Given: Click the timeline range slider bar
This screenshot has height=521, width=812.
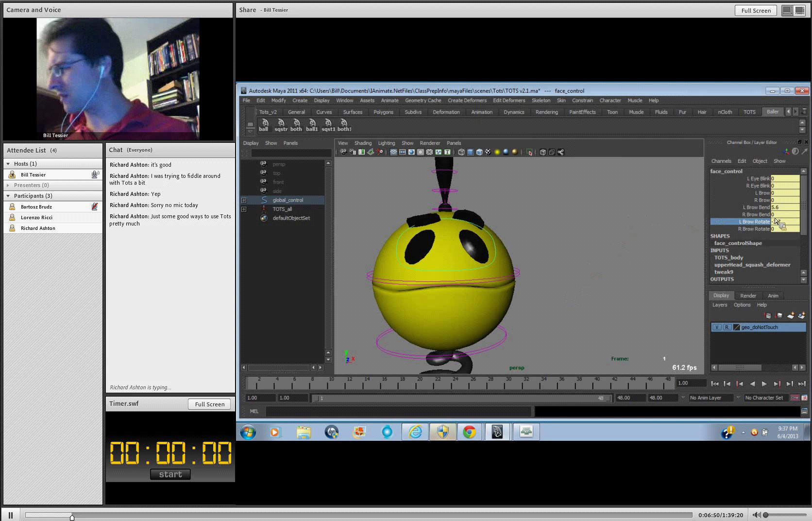Looking at the screenshot, I should 461,398.
